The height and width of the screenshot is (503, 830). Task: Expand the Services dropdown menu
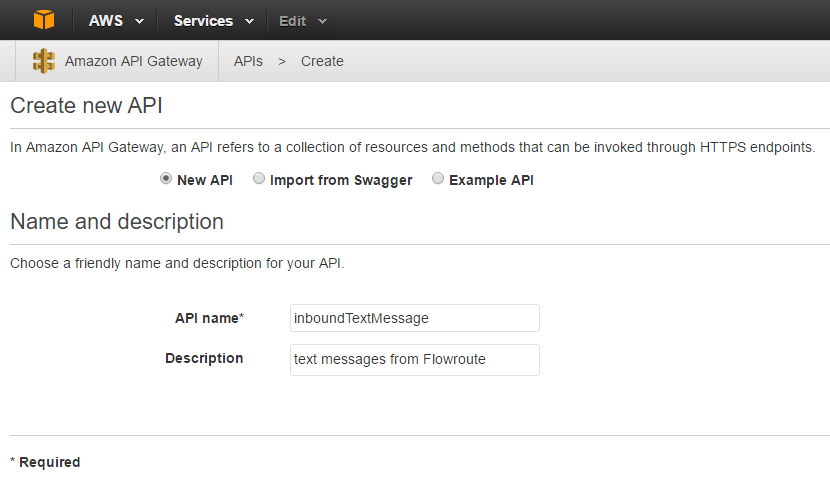click(x=214, y=21)
